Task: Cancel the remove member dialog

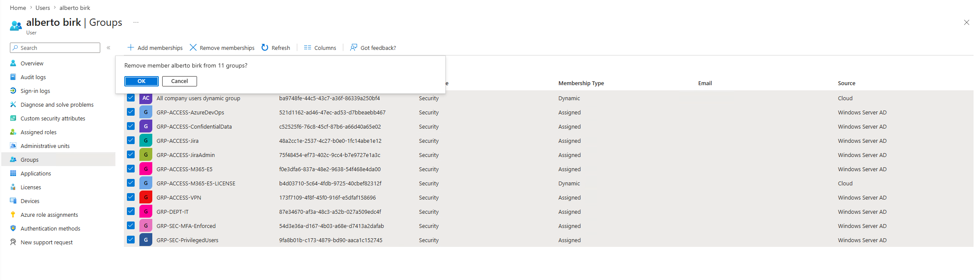Action: tap(179, 81)
